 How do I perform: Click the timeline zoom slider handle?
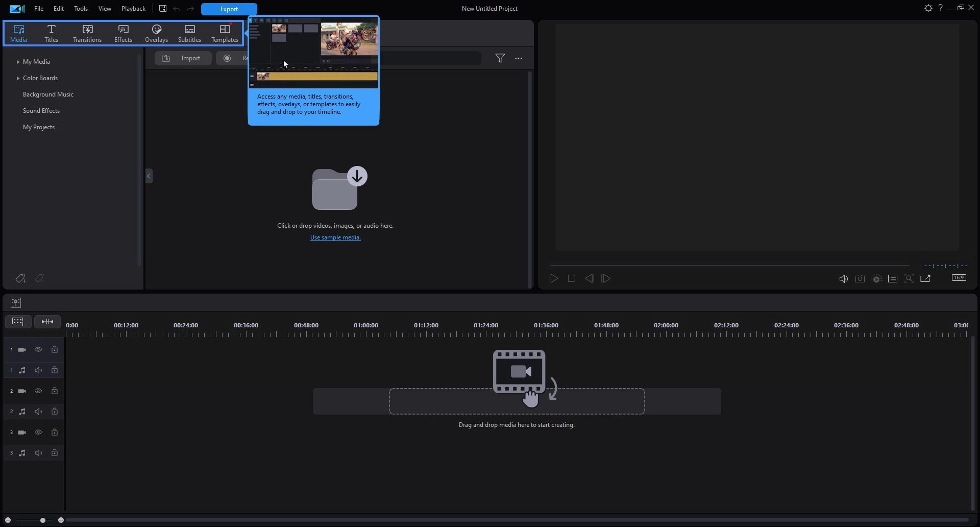point(43,520)
